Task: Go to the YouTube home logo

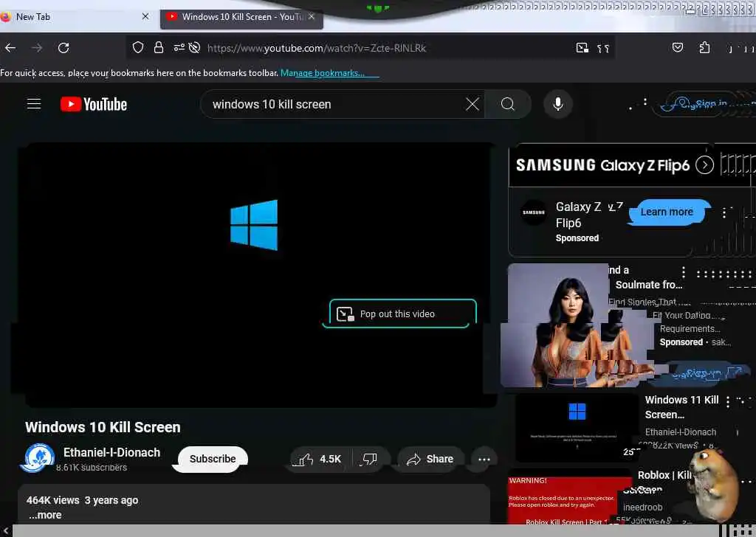Action: pos(94,104)
